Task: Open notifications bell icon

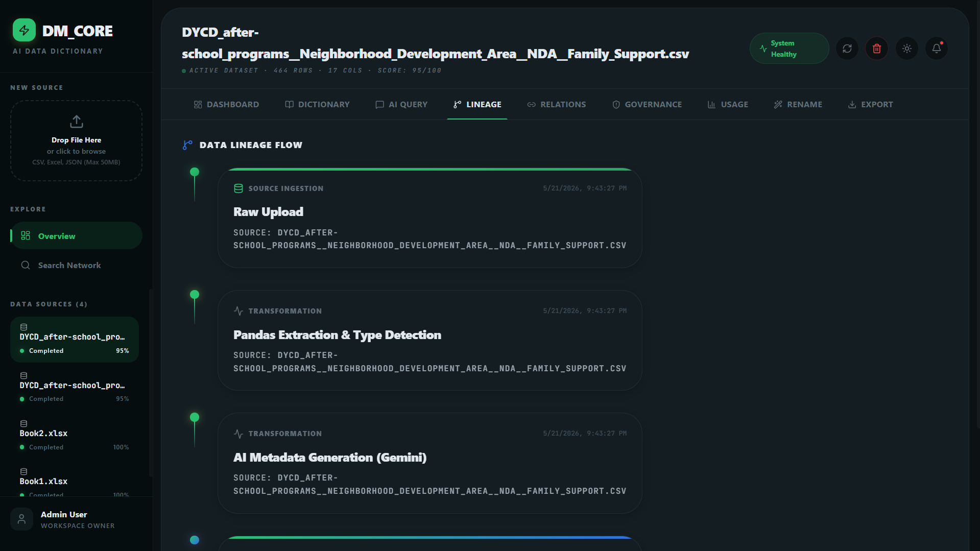Action: 937,49
